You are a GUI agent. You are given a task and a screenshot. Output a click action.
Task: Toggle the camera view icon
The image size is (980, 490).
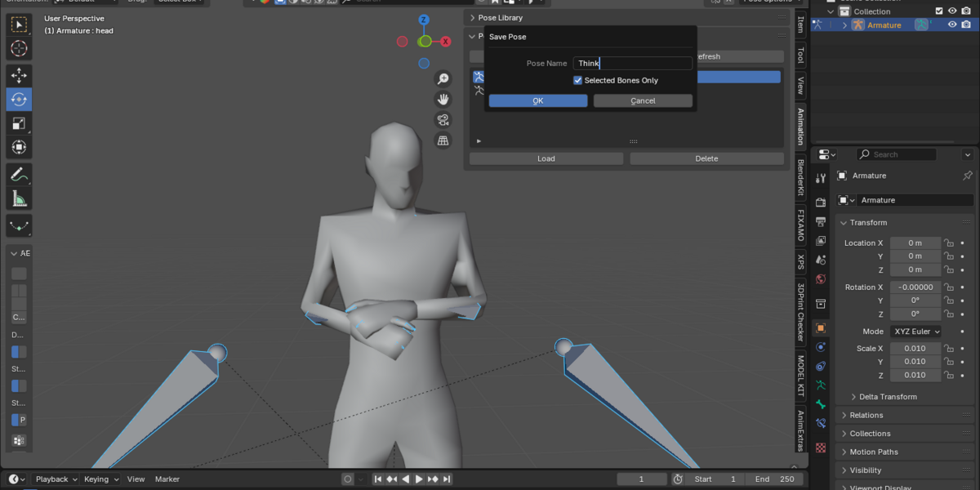click(x=443, y=120)
